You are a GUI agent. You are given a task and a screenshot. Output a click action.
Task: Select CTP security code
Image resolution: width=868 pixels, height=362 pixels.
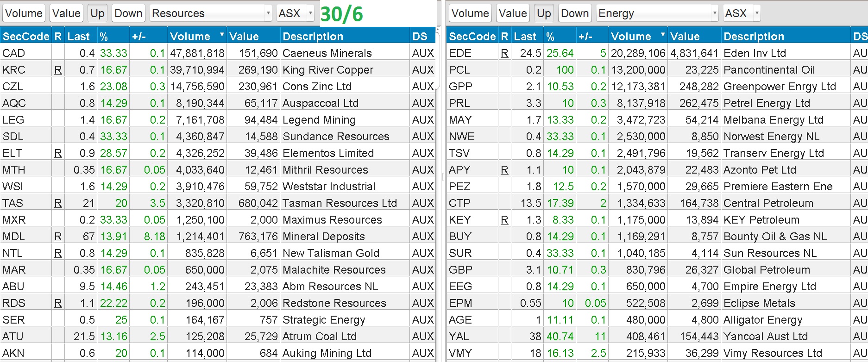[459, 203]
